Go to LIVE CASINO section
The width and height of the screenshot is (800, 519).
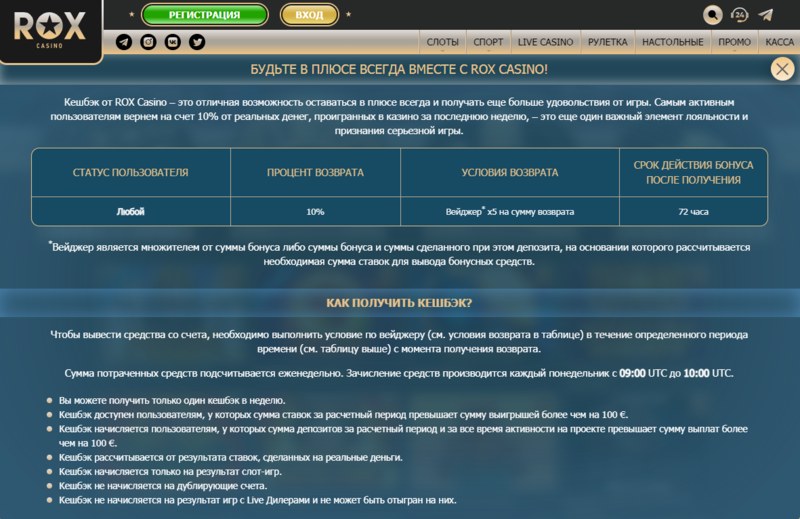545,42
